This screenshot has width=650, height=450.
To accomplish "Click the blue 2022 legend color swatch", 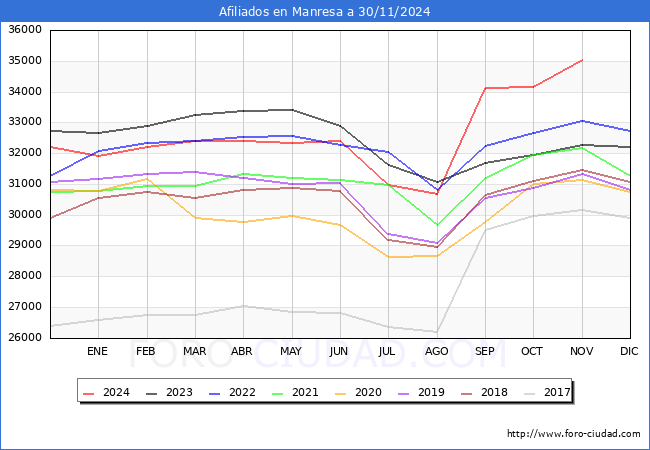I will click(x=215, y=393).
